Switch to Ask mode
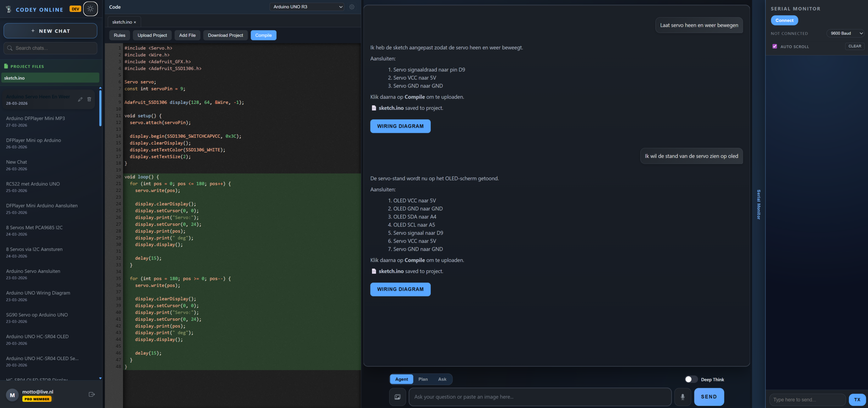Viewport: 868px width, 408px height. coord(442,379)
